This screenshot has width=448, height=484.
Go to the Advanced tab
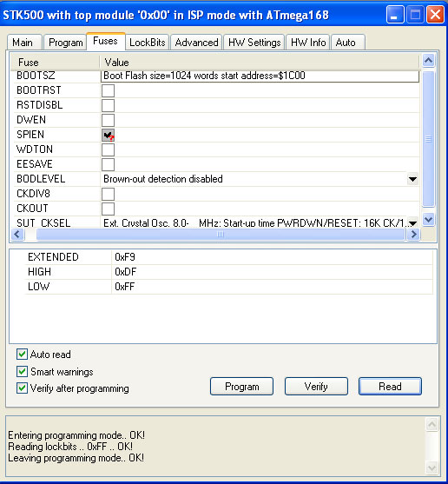[x=196, y=43]
